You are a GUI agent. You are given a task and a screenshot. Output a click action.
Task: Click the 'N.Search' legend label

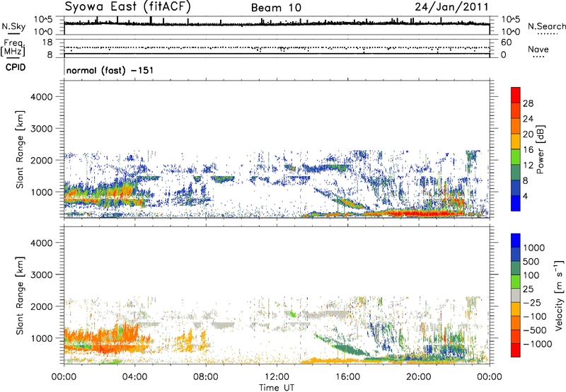[546, 26]
